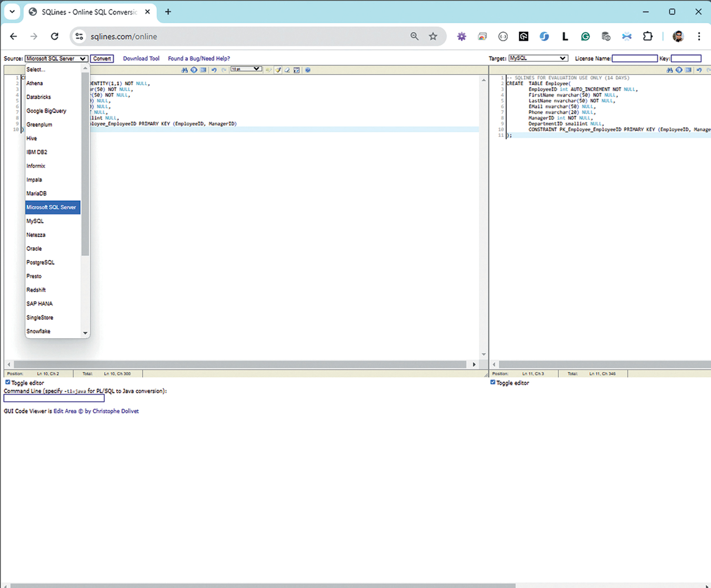Click the bold L extension icon
The height and width of the screenshot is (588, 711).
click(565, 36)
